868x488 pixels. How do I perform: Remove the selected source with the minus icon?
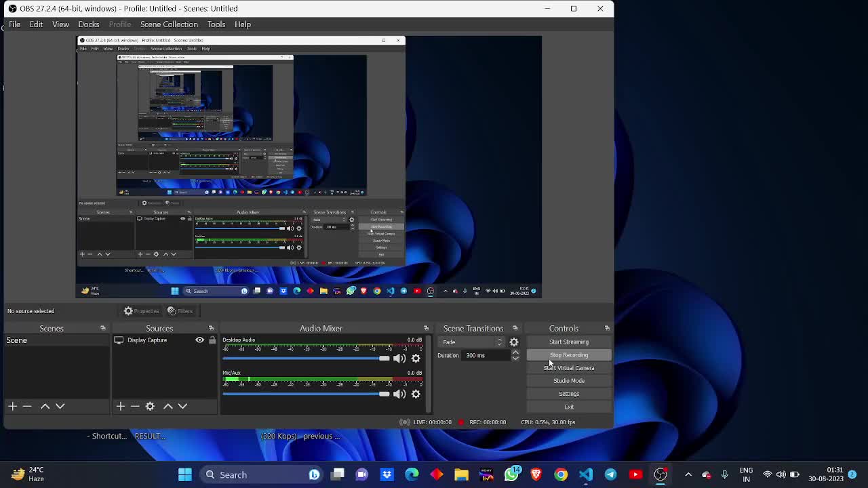point(135,406)
